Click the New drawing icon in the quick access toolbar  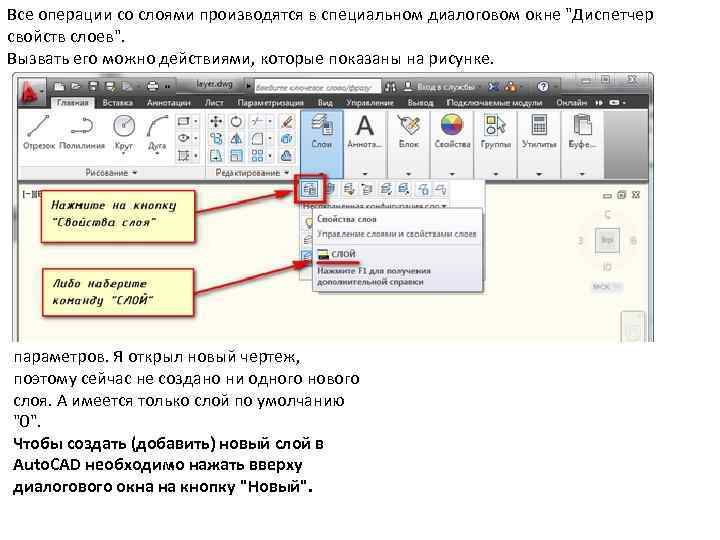coord(59,86)
